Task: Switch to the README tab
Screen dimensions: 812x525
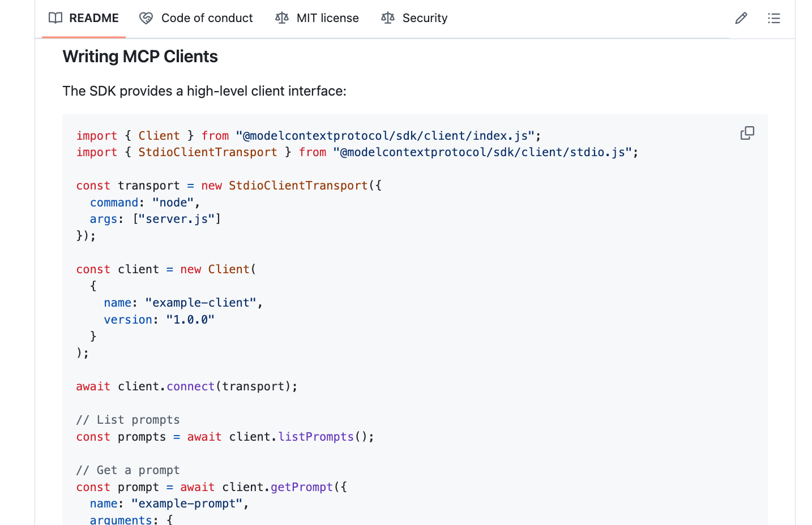Action: click(93, 18)
